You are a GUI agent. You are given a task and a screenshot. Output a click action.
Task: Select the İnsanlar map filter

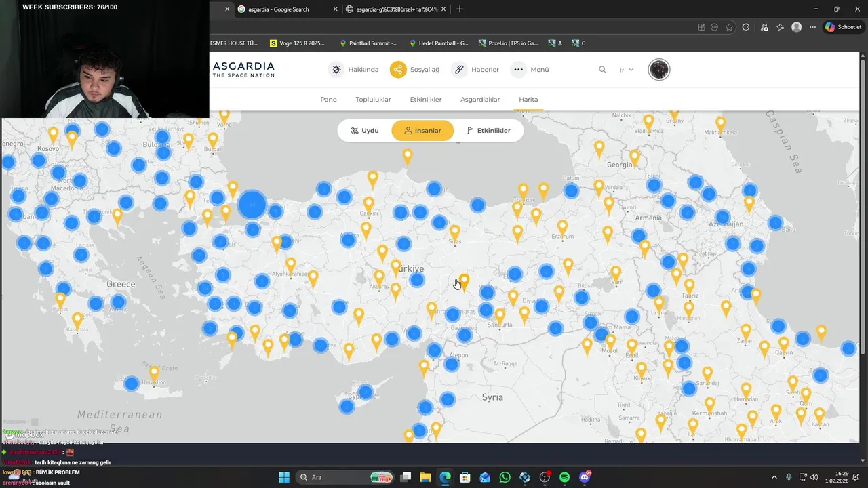tap(422, 130)
